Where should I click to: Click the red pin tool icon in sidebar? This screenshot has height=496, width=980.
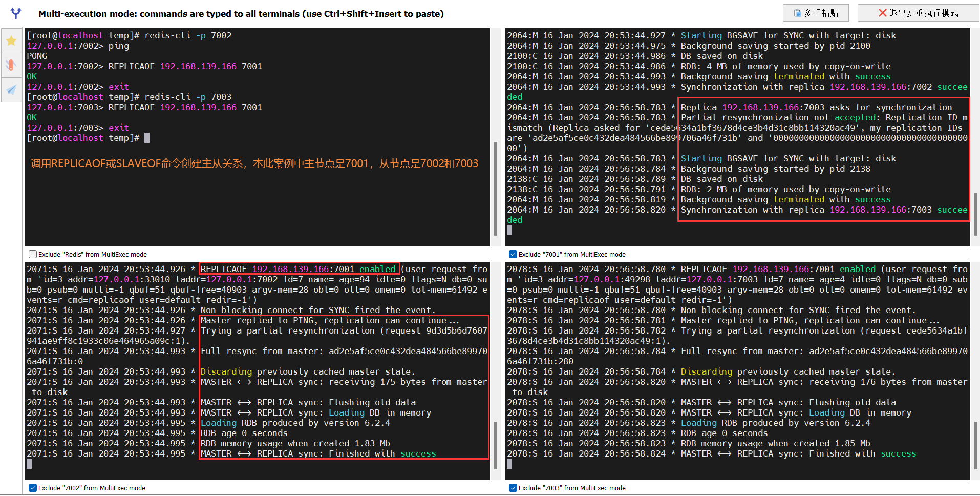click(11, 65)
